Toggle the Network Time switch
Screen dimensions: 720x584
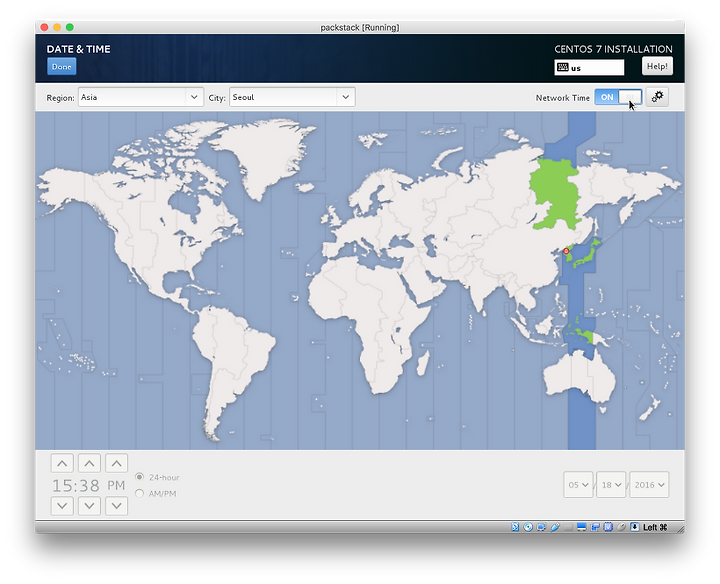click(x=618, y=97)
